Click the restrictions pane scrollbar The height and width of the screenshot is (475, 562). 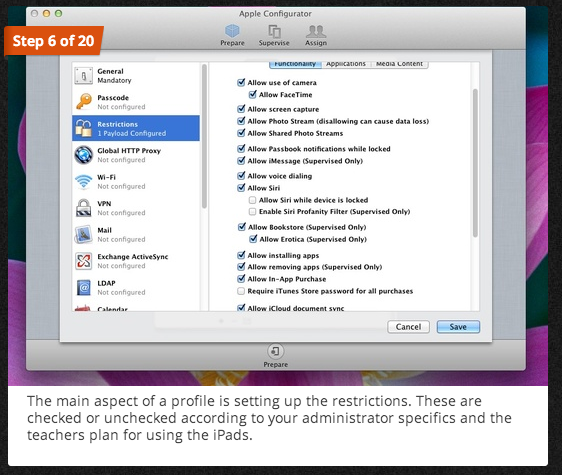[475, 163]
